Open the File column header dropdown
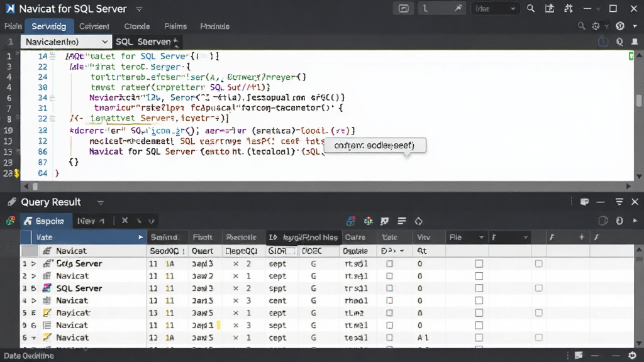The height and width of the screenshot is (362, 644). coord(481,237)
